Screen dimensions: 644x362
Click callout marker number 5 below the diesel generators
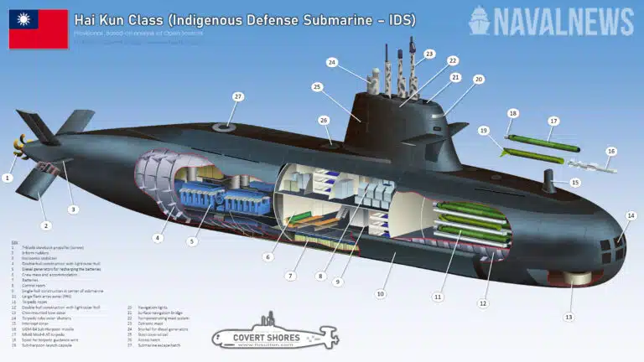coord(192,242)
